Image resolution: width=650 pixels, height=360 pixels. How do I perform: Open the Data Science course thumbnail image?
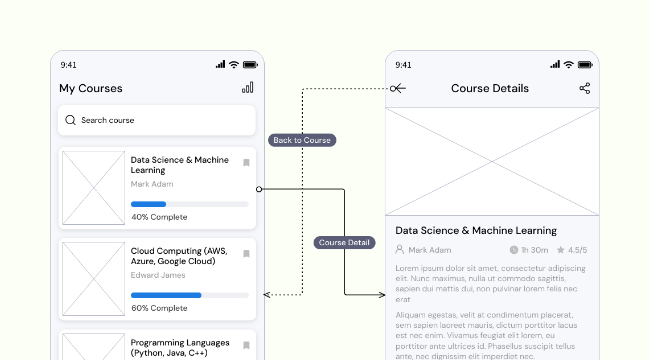pyautogui.click(x=93, y=188)
